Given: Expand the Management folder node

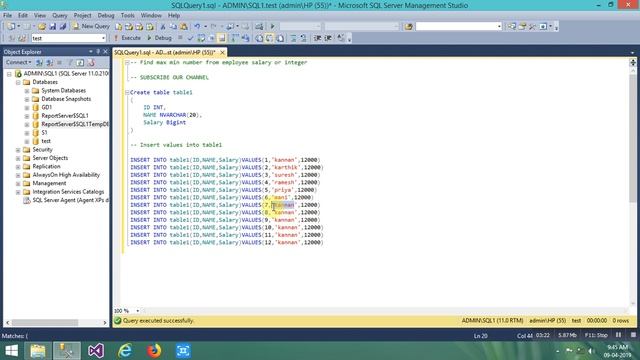Looking at the screenshot, I should point(18,183).
